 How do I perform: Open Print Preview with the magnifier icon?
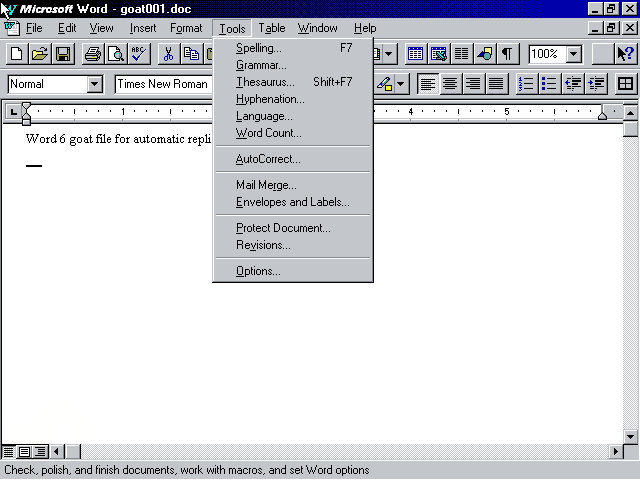pyautogui.click(x=116, y=54)
